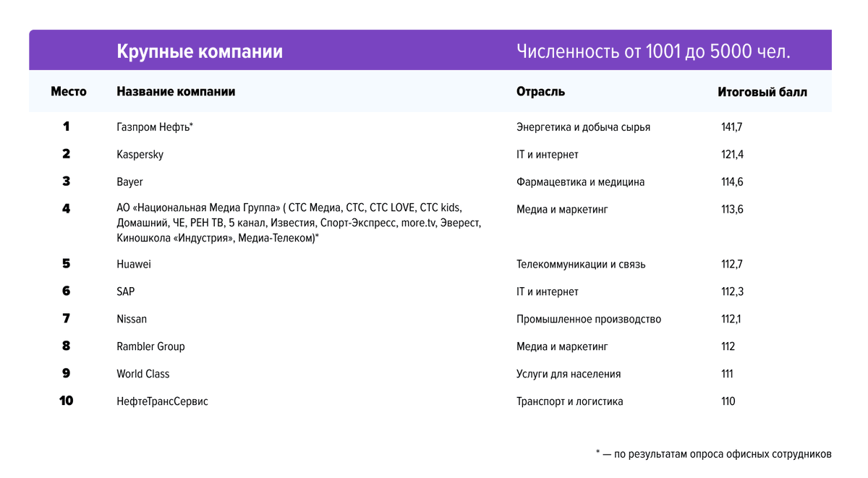
Task: Click score value '112' for Rambler Group
Action: tap(728, 346)
